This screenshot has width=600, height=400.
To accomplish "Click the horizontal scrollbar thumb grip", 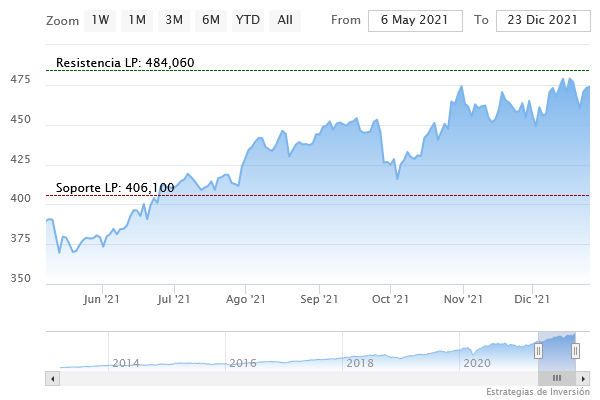I will 557,378.
